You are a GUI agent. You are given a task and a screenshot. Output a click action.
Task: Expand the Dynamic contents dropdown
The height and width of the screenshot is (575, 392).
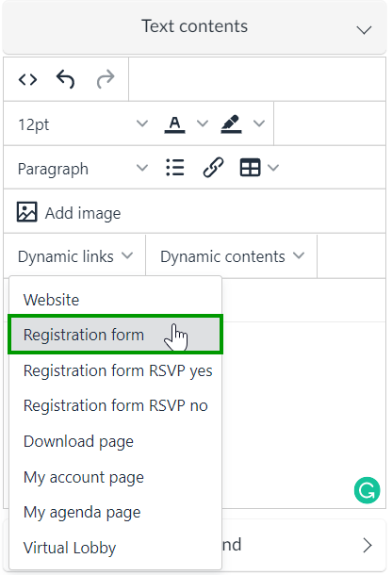coord(232,256)
